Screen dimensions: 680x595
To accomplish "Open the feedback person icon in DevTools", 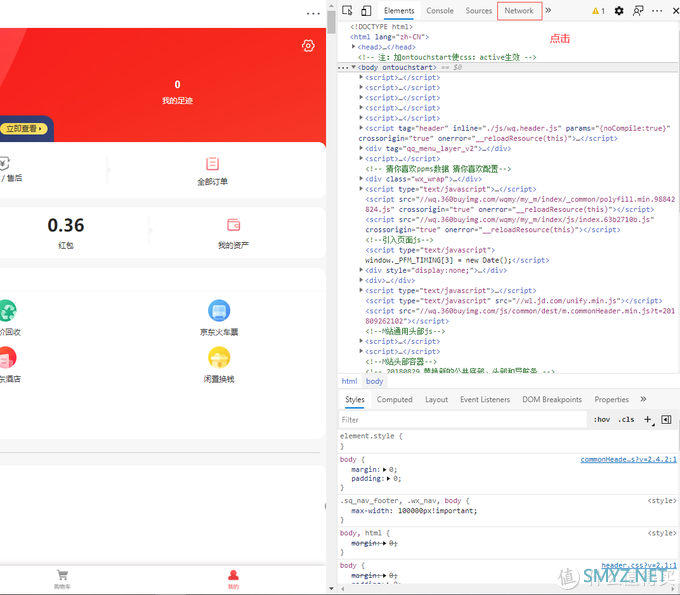I will click(x=638, y=11).
